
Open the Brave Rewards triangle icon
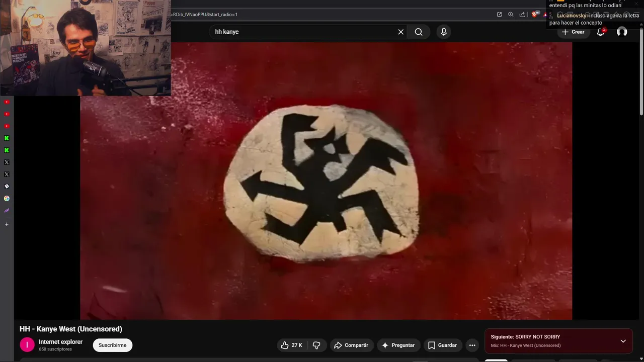click(x=545, y=15)
